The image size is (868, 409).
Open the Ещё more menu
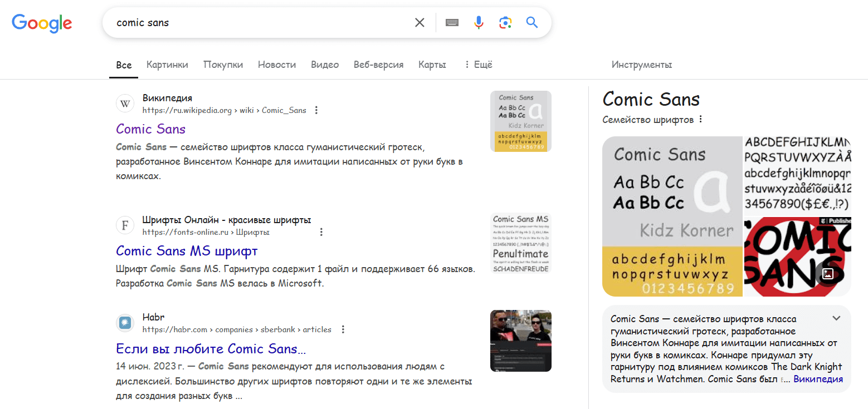point(478,65)
